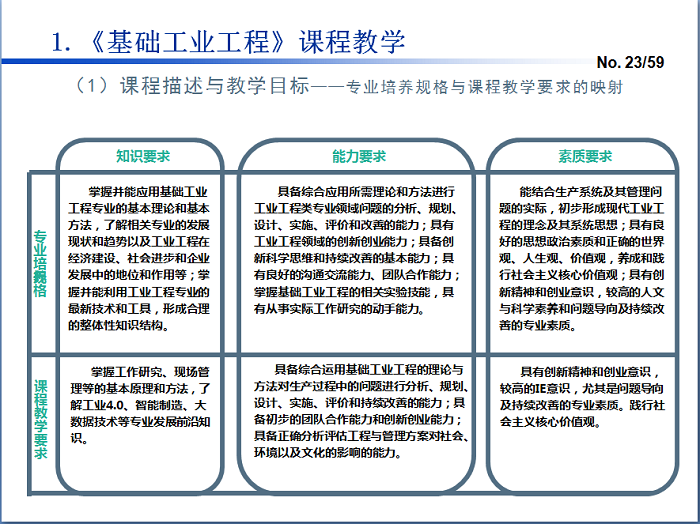This screenshot has height=524, width=700.
Task: Select the 能力要求 column header
Action: point(359,156)
